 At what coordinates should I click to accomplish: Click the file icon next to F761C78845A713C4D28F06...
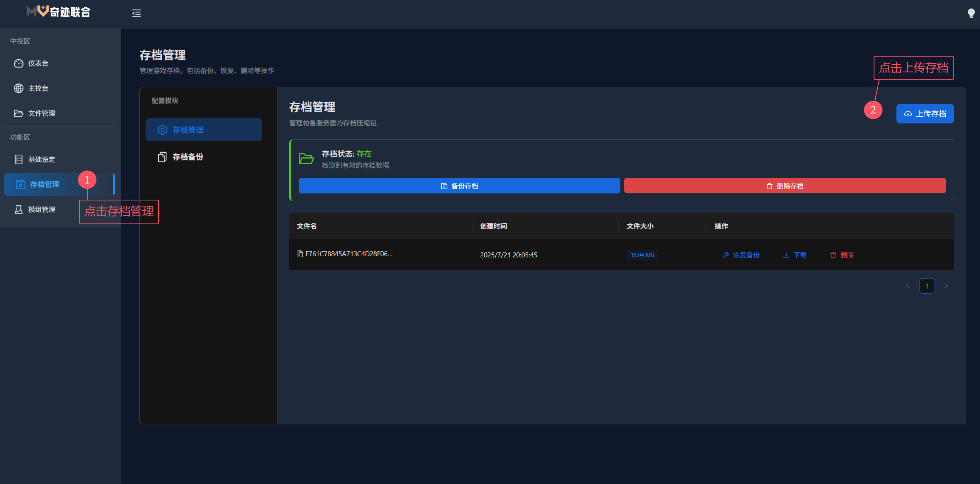pos(300,254)
